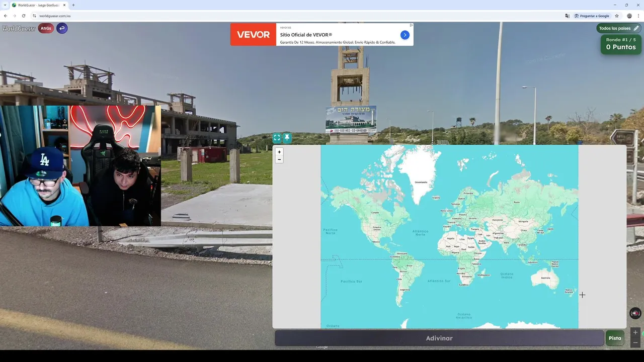
Task: Click Preguntar a Google button
Action: (x=592, y=16)
